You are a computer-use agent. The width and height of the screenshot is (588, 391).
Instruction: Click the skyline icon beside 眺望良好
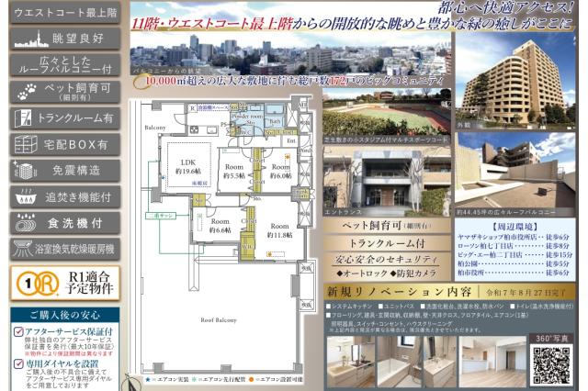coord(27,39)
